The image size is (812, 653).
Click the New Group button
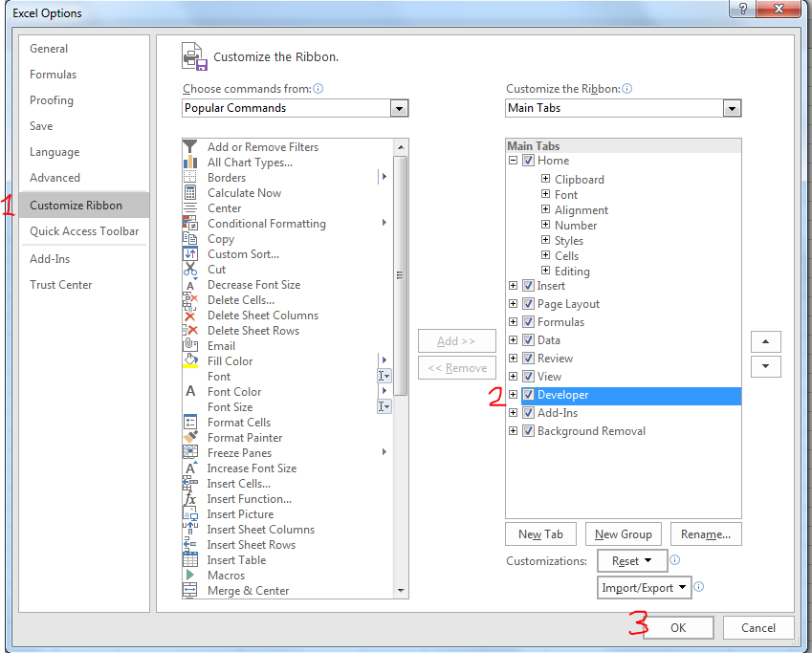point(623,534)
